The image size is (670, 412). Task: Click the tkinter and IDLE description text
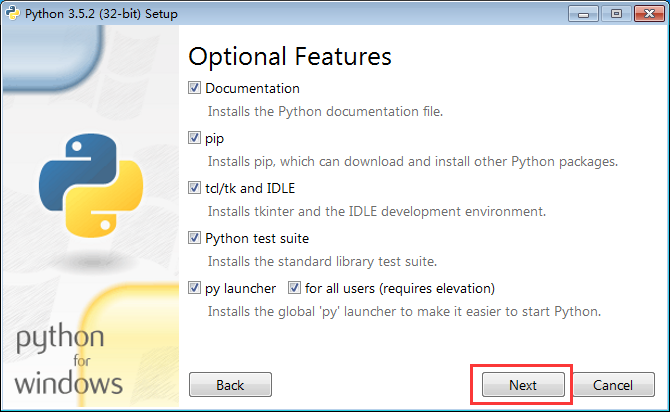pos(377,212)
